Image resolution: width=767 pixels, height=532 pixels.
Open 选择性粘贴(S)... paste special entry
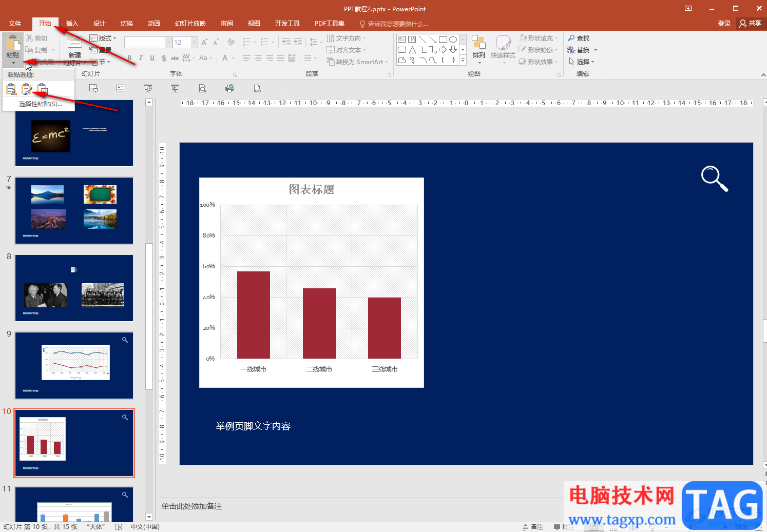40,104
